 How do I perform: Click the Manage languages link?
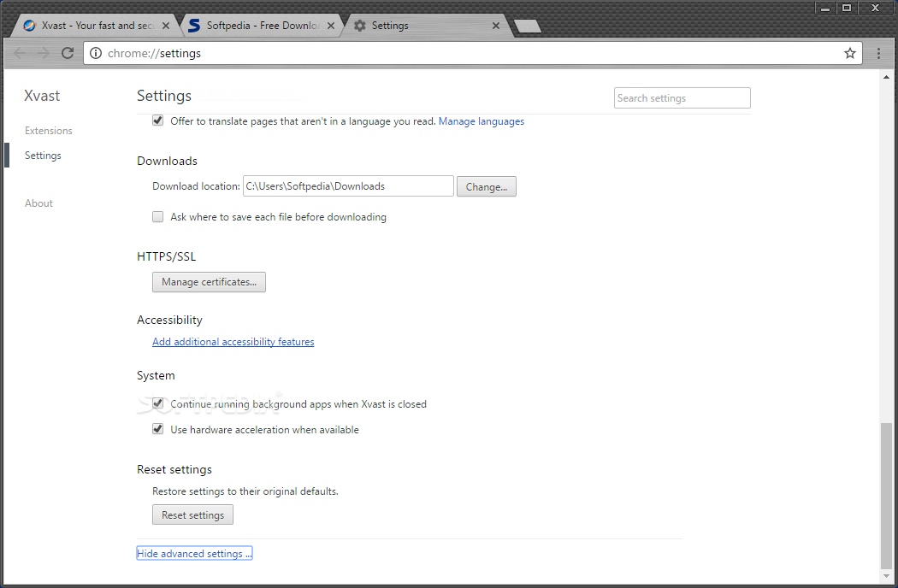pyautogui.click(x=481, y=121)
